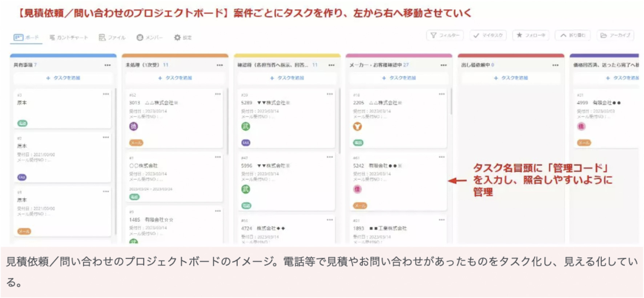Switch to the ファイル tab
Image resolution: width=644 pixels, height=298 pixels.
[x=112, y=37]
